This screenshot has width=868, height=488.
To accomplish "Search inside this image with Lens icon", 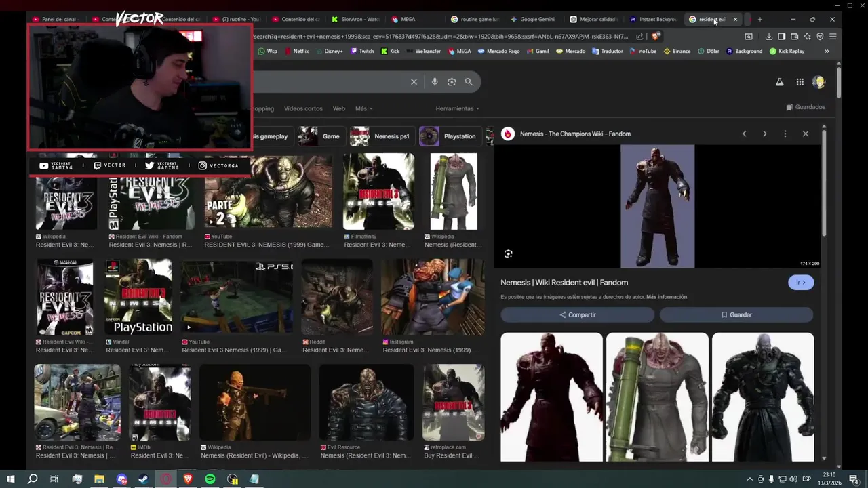I will (509, 254).
